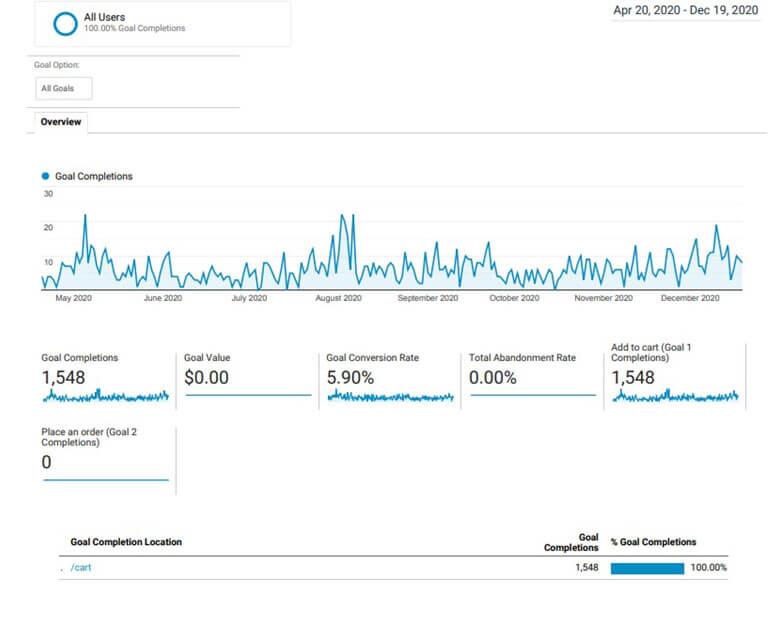Open the Goal Conversion Rate sparkline
The width and height of the screenshot is (768, 631).
(390, 396)
